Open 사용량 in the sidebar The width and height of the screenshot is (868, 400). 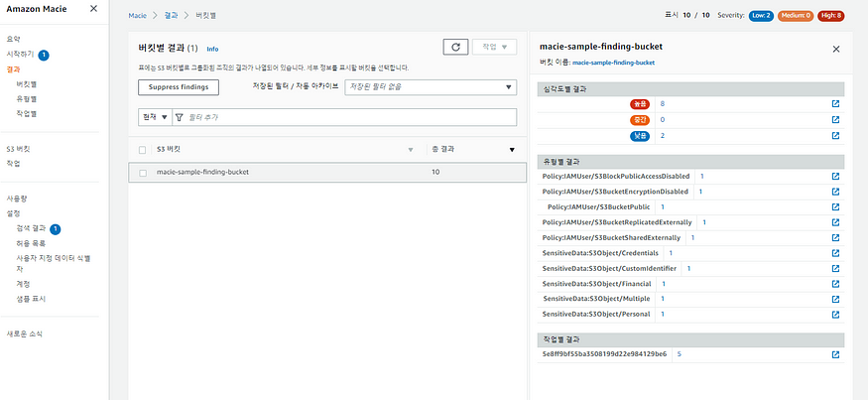[17, 199]
